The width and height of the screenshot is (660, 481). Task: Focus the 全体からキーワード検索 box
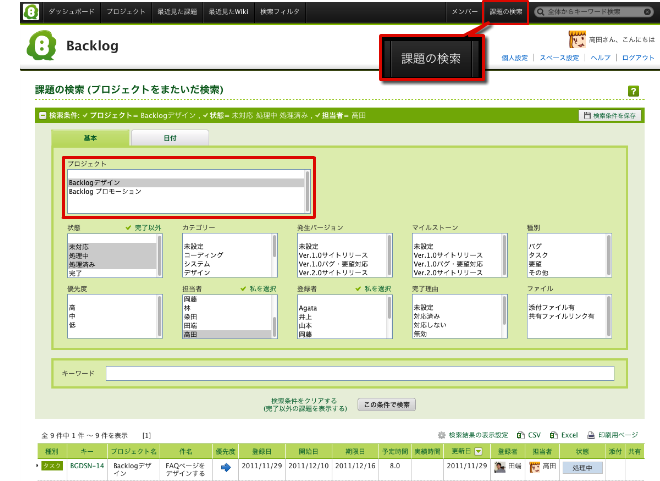coord(594,12)
